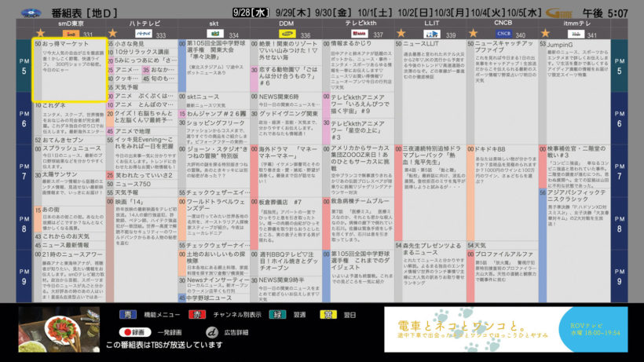Switch to the 10/3 [月] date

(x=452, y=13)
